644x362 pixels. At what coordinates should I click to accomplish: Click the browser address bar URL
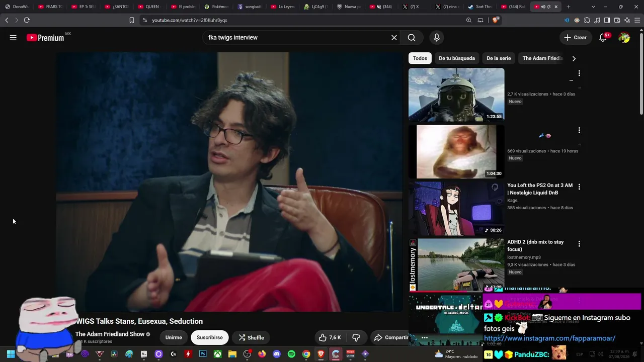190,20
